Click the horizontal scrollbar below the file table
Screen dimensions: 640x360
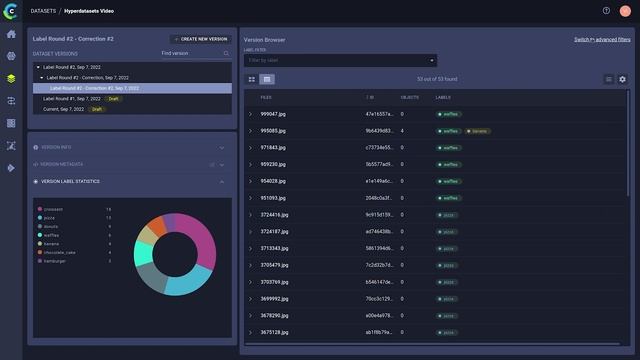432,344
